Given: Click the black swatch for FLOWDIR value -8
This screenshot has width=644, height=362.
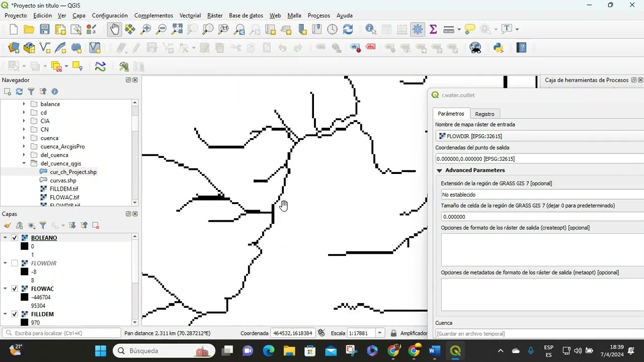Looking at the screenshot, I should point(24,272).
